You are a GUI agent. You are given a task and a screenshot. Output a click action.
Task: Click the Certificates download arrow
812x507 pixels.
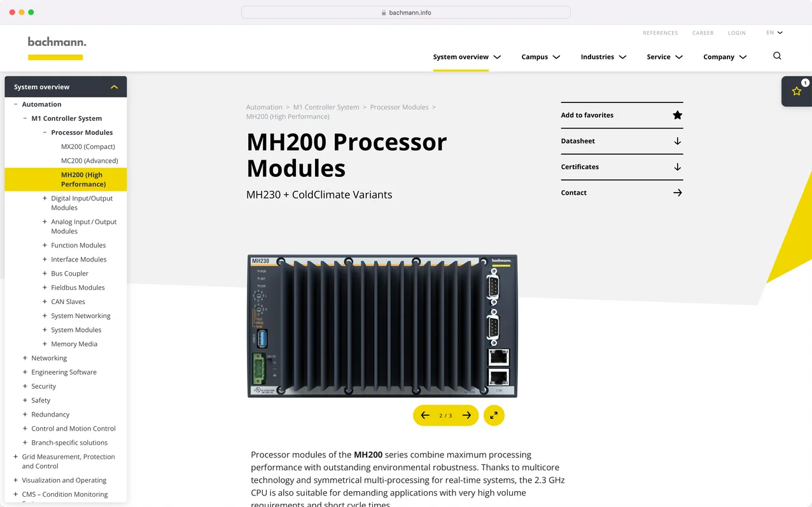677,167
